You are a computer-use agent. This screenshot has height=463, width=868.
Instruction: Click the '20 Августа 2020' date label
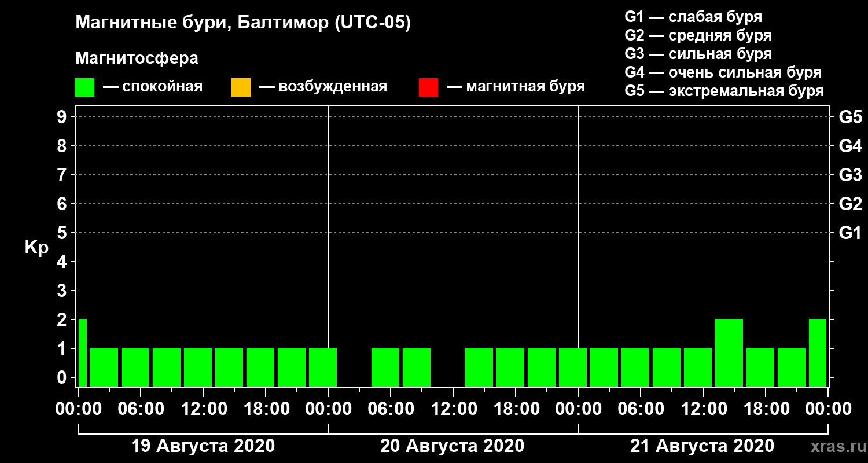pos(452,446)
